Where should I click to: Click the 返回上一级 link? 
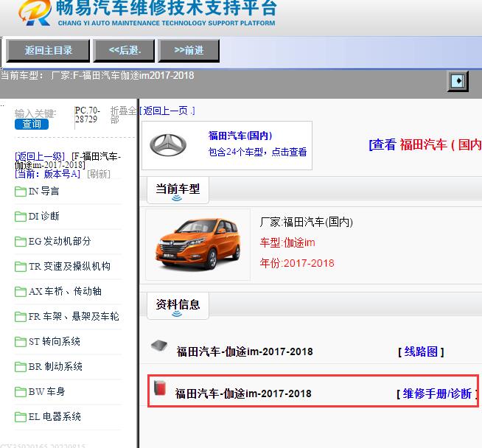click(40, 156)
